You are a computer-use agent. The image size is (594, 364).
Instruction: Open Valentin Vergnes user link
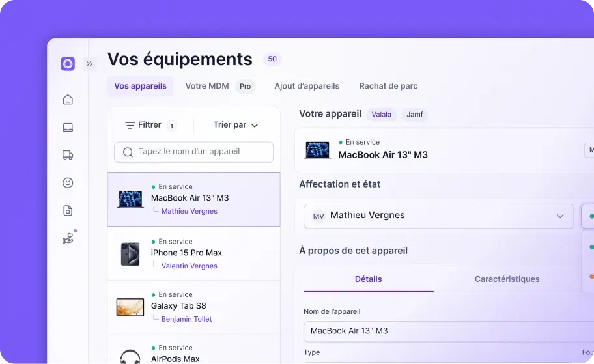(x=190, y=266)
